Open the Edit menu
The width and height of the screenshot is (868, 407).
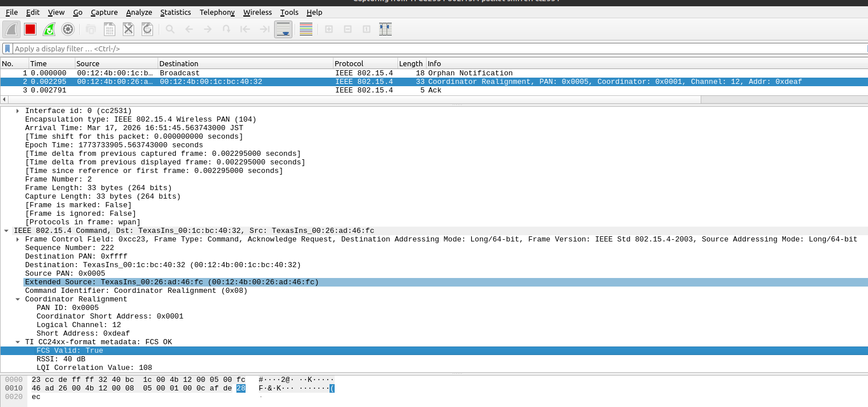tap(33, 12)
